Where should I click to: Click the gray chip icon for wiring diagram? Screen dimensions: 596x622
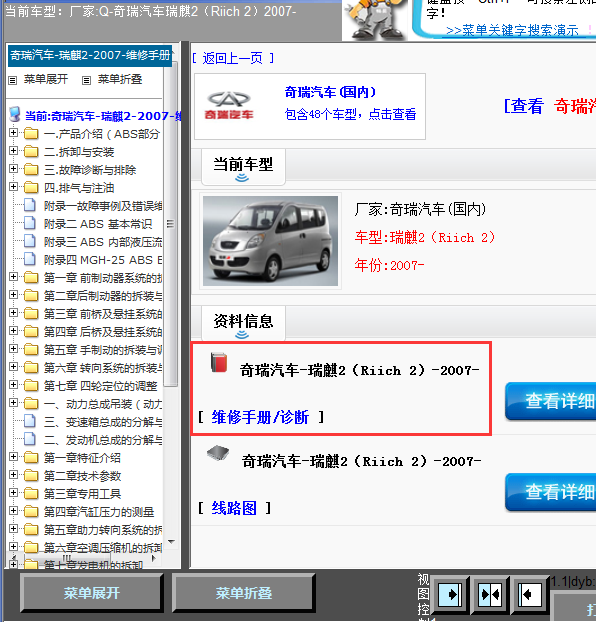click(218, 453)
